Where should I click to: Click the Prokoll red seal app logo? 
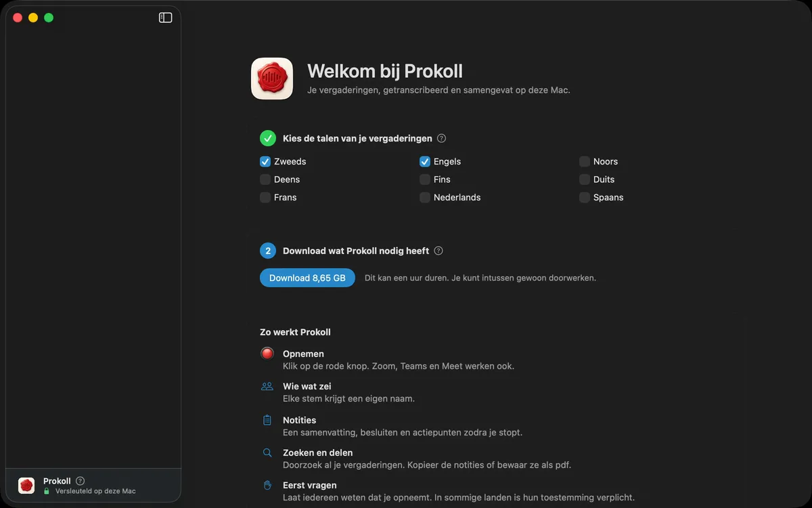(272, 79)
